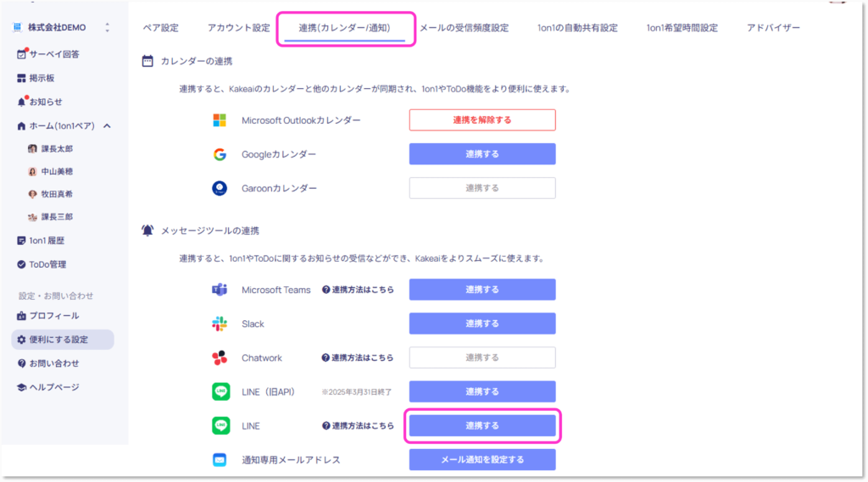Screen dimensions: 868x482
Task: Connect Googleカレンダー with 連携する
Action: [482, 154]
